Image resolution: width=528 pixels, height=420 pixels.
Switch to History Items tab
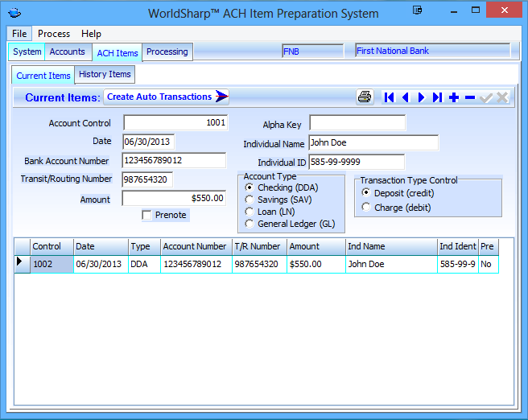pyautogui.click(x=105, y=74)
